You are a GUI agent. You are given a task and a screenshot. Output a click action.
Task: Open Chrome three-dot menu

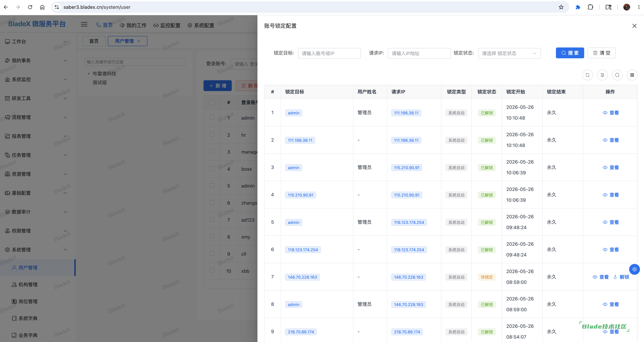[x=639, y=7]
